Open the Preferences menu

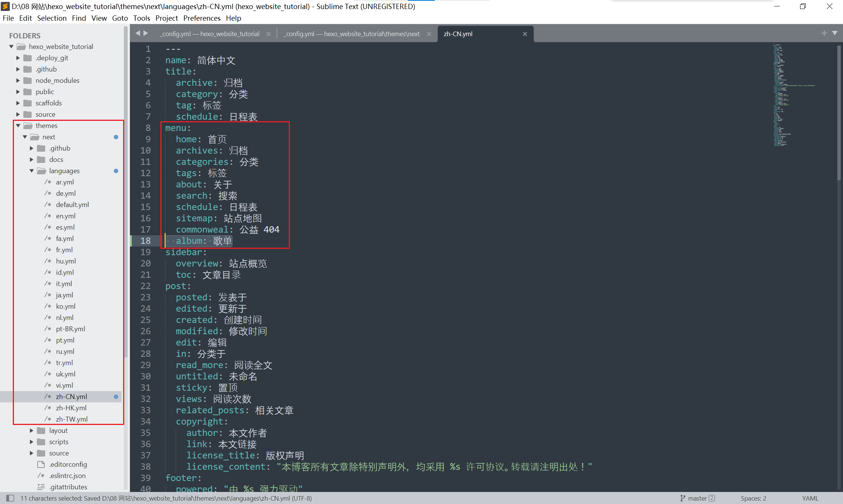coord(201,18)
